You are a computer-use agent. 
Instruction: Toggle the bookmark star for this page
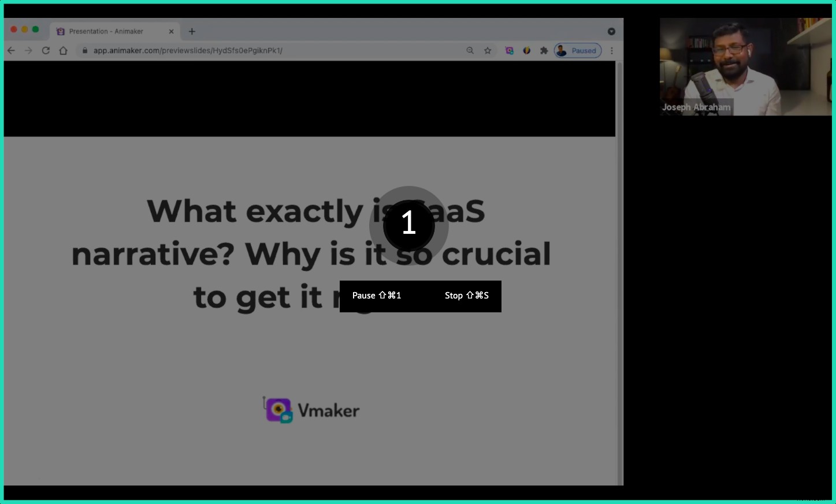pyautogui.click(x=488, y=50)
